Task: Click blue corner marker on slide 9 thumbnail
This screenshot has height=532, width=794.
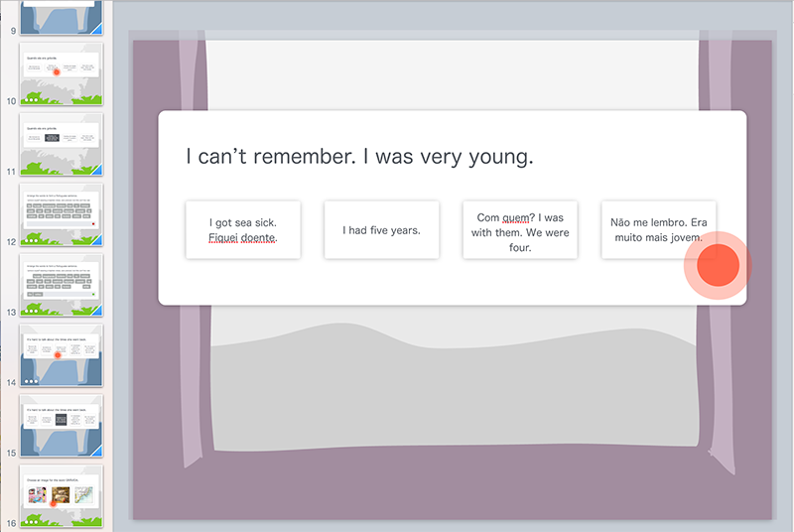Action: 97,30
